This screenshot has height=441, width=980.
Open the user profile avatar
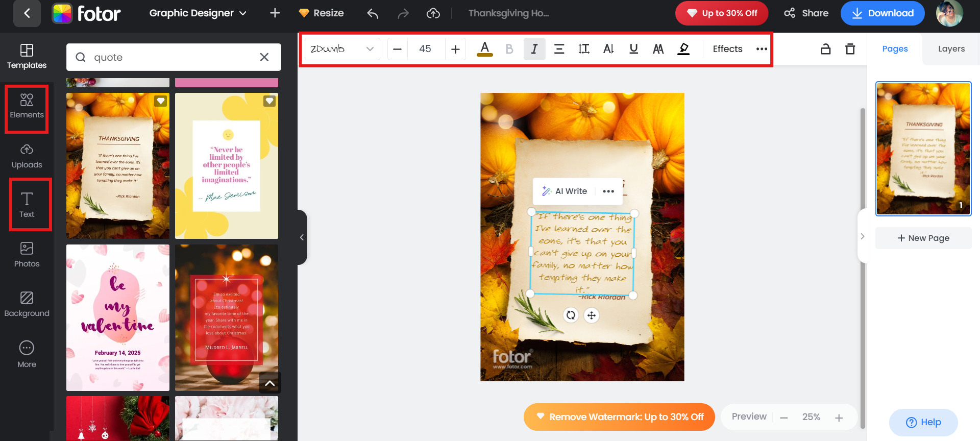(949, 13)
